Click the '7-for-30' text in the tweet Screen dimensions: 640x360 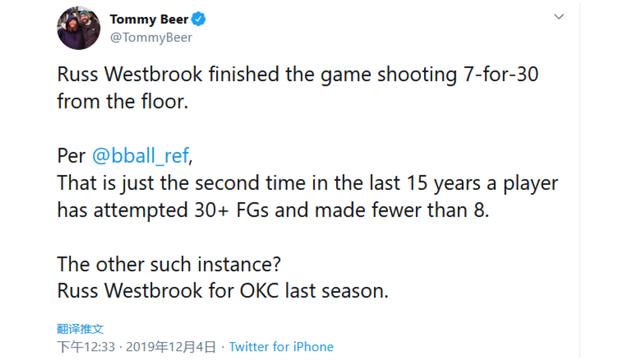(x=501, y=75)
